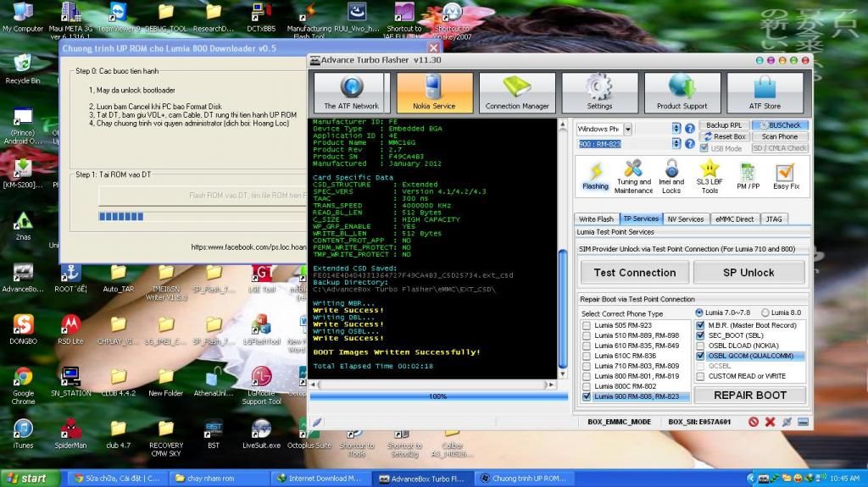The height and width of the screenshot is (487, 868).
Task: Click Flash ROM vao DT button in Lumia Downloader
Action: 203,196
